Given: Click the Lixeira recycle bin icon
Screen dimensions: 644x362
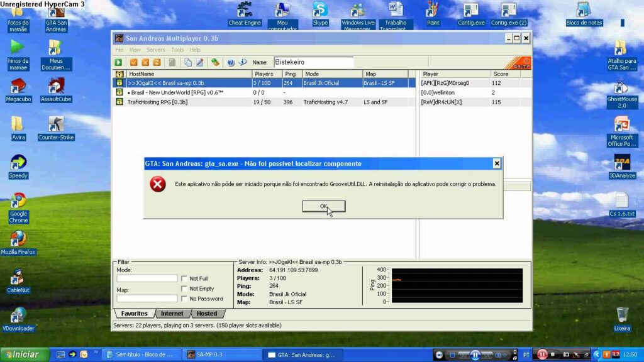Looking at the screenshot, I should (x=622, y=319).
